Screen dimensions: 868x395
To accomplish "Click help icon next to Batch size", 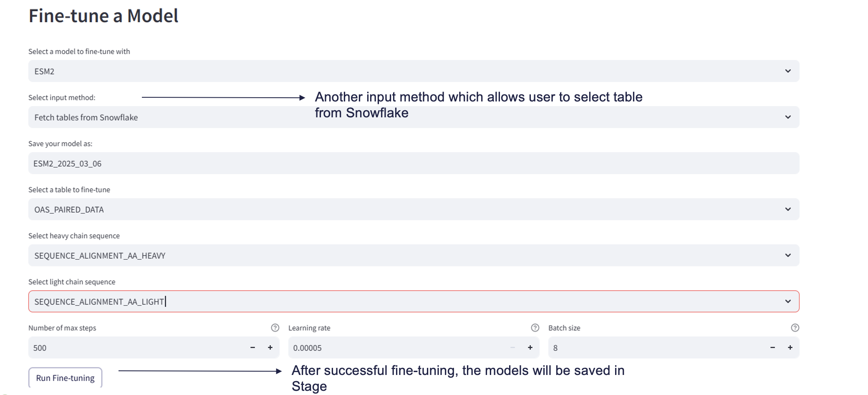I will coord(795,328).
